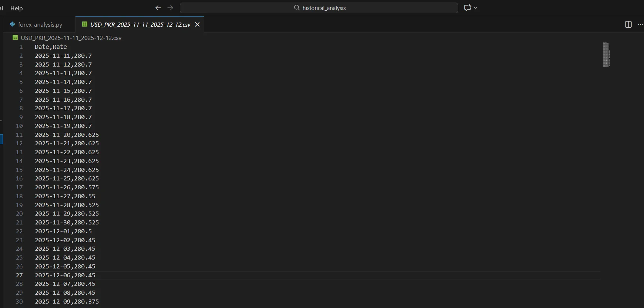Open the Copilot chat icon

pyautogui.click(x=467, y=8)
